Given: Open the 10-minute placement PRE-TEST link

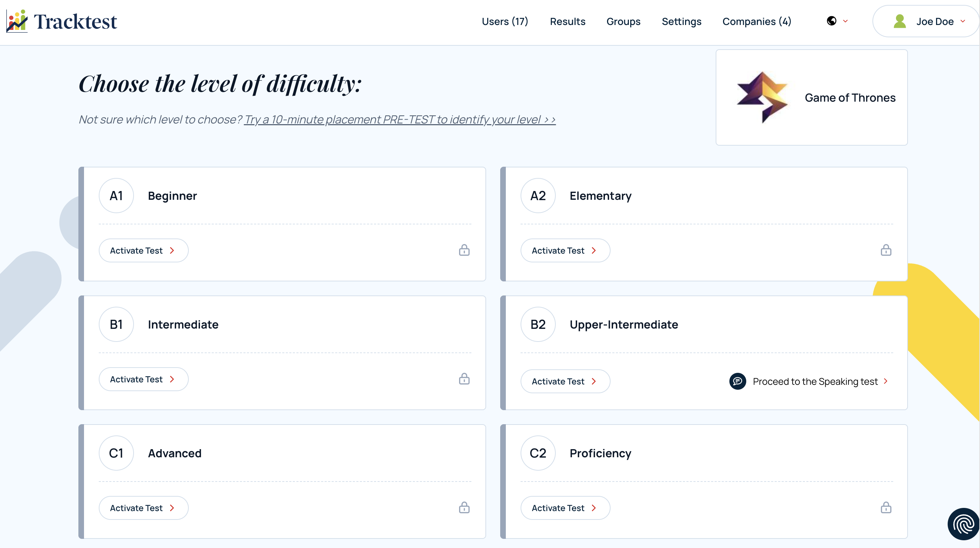Looking at the screenshot, I should [399, 119].
